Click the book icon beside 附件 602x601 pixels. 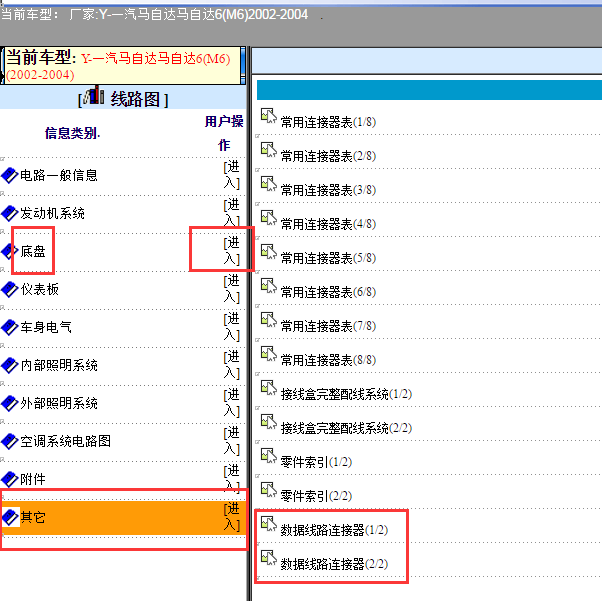pos(10,479)
